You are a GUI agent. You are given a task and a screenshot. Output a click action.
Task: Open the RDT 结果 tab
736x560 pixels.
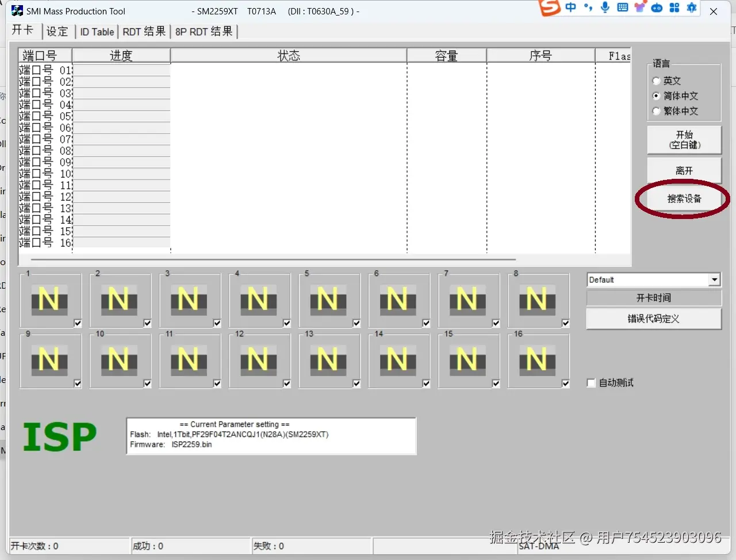coord(144,32)
